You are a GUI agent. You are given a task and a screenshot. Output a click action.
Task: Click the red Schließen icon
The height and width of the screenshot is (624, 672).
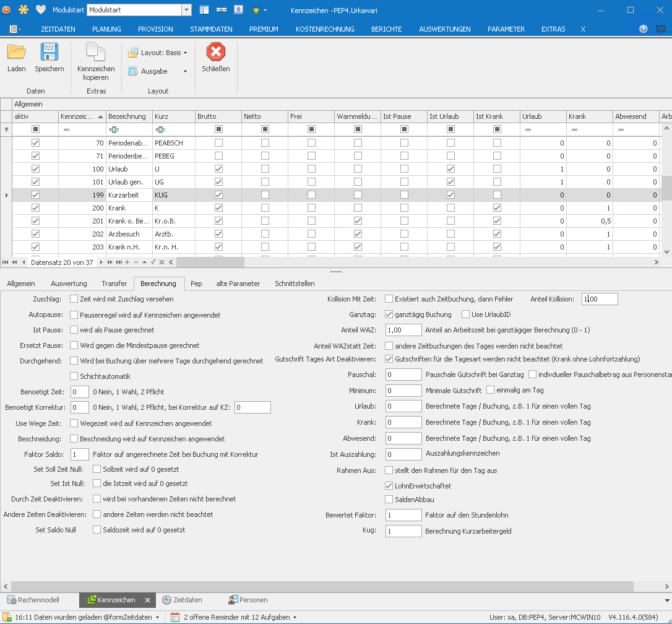click(x=216, y=52)
